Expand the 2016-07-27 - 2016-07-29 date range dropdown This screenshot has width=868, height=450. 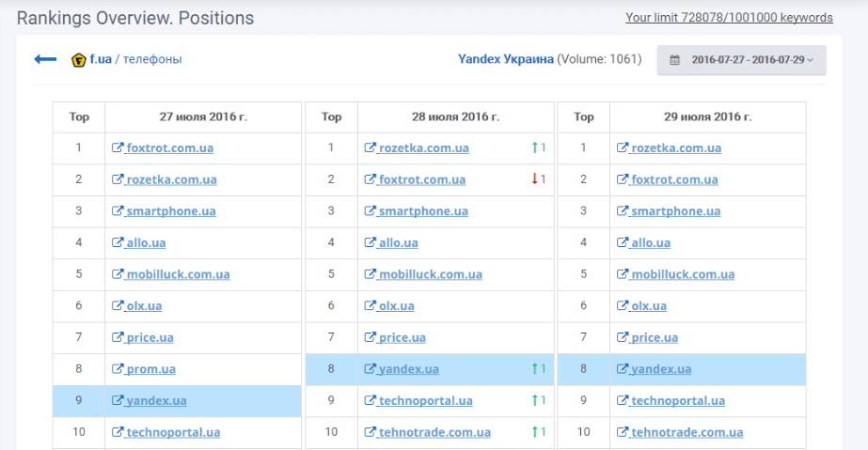741,60
